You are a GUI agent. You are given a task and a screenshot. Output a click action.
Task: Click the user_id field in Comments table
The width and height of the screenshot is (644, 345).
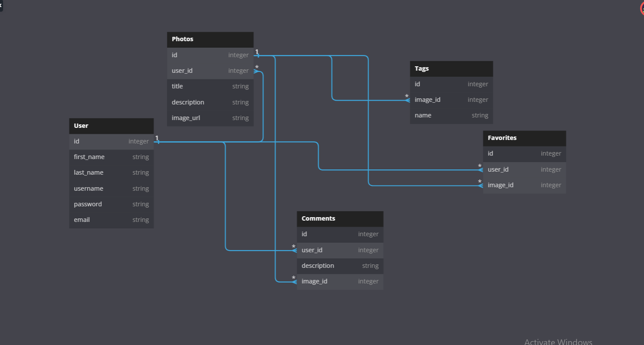pos(340,250)
